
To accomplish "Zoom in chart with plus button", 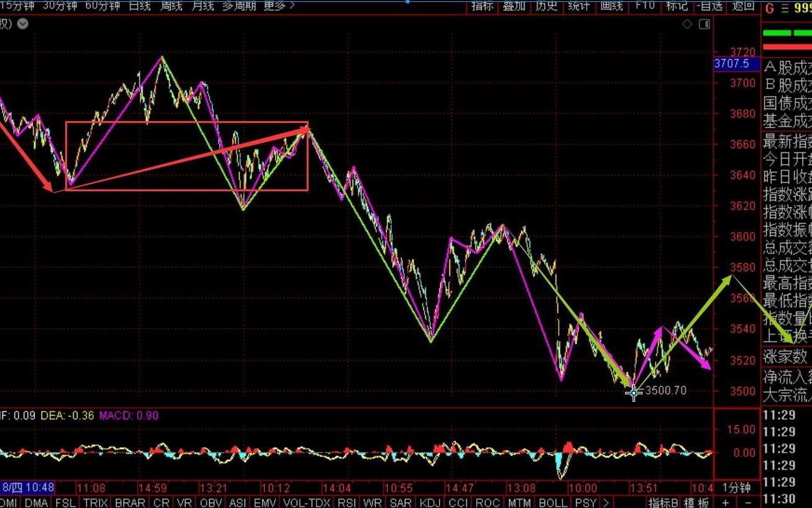I will pyautogui.click(x=726, y=502).
